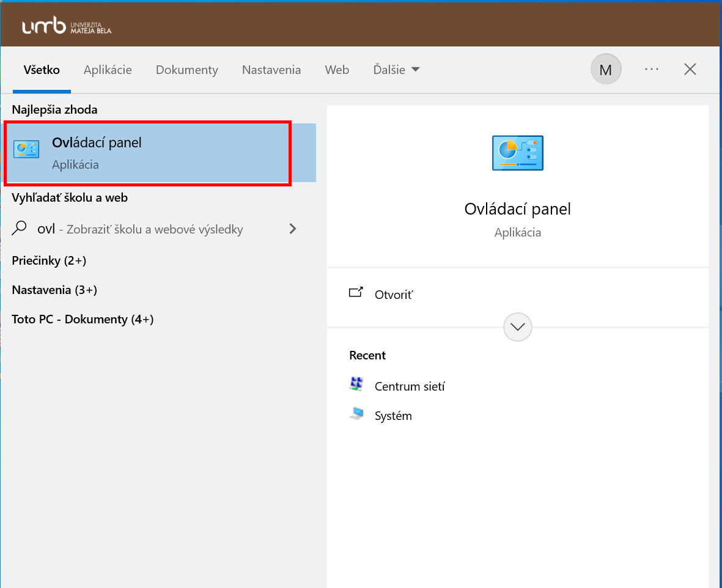Click Ovládací panel title in preview pane
The width and height of the screenshot is (722, 588).
pyautogui.click(x=518, y=209)
